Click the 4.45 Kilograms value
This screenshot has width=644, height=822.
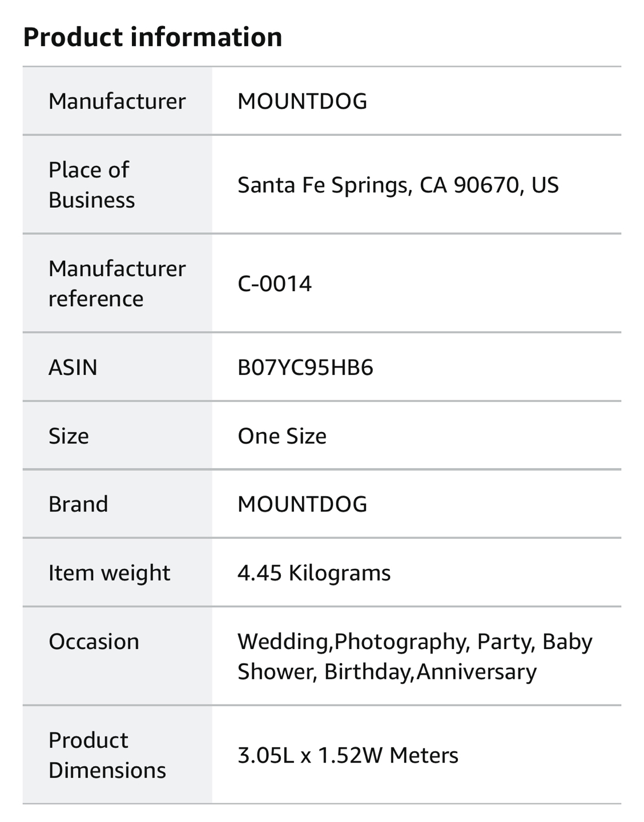tap(314, 573)
